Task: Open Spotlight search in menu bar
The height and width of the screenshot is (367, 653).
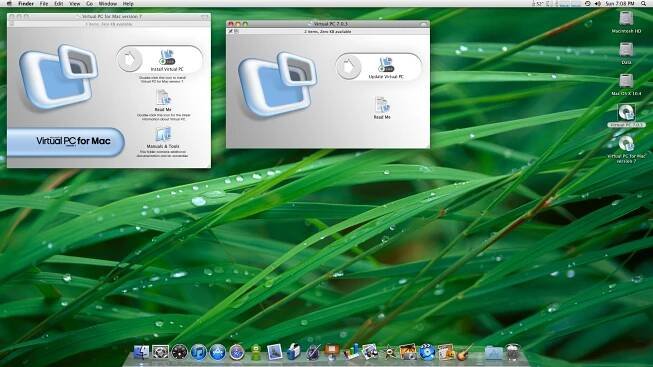Action: click(x=644, y=3)
